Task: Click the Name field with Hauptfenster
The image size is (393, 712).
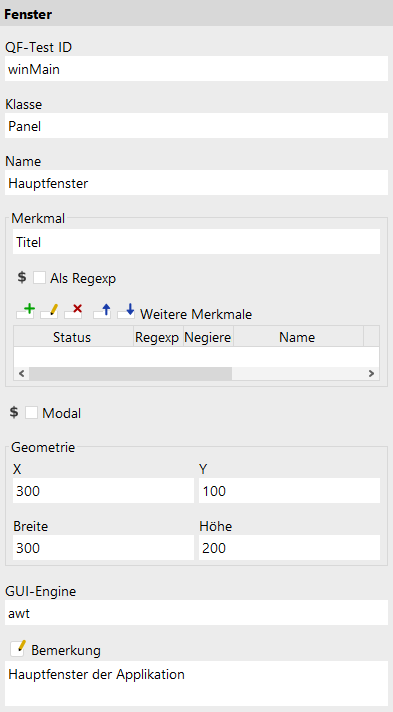Action: click(196, 183)
